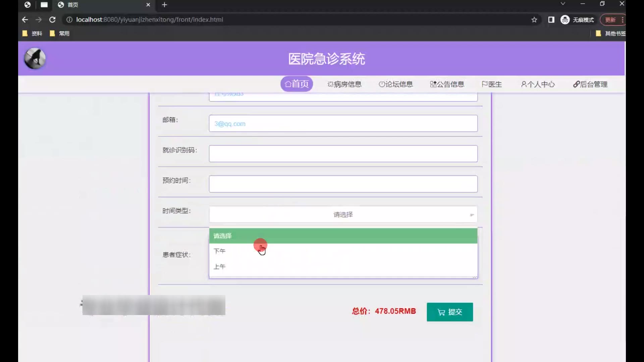Open the 公告信息 page
This screenshot has width=644, height=362.
pyautogui.click(x=447, y=84)
